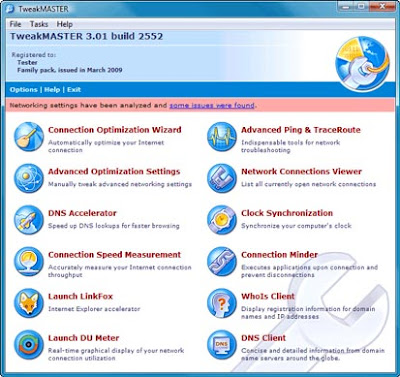Open the "some issues were found" link

pyautogui.click(x=212, y=105)
